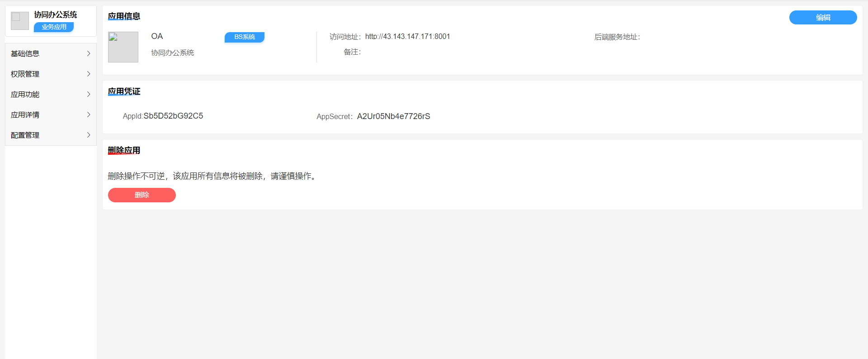Click the 备注 label

click(x=352, y=52)
